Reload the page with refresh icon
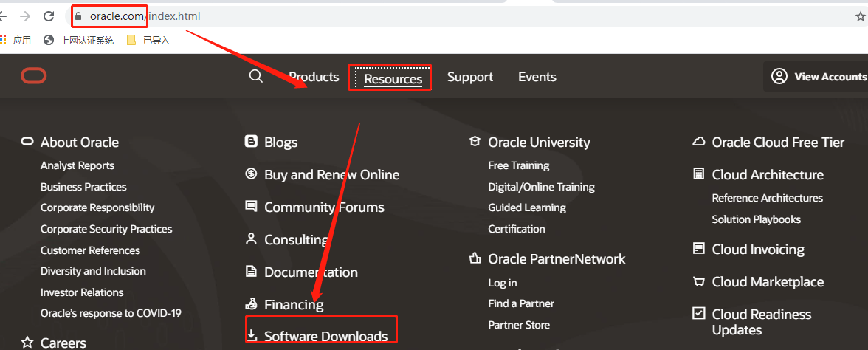 coord(49,16)
